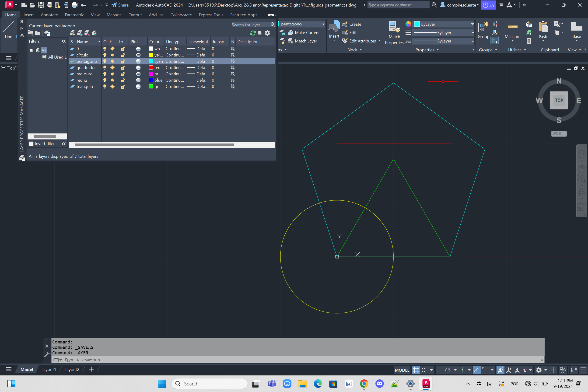Click the New Group Filter folder icon
Viewport: 588px width, 392px height.
tap(38, 33)
